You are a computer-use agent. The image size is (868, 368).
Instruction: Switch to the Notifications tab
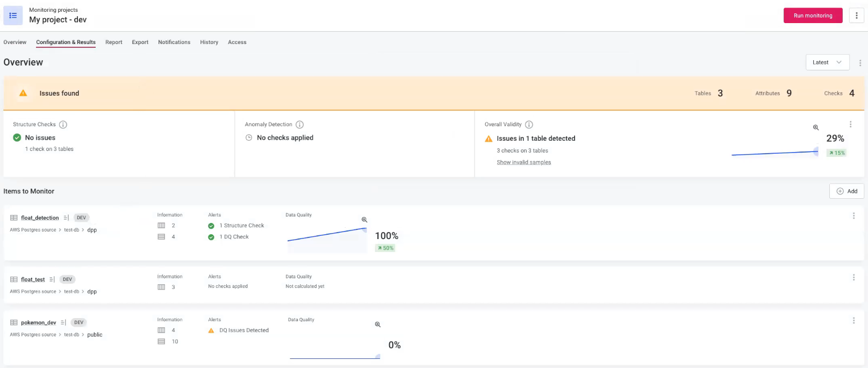174,42
